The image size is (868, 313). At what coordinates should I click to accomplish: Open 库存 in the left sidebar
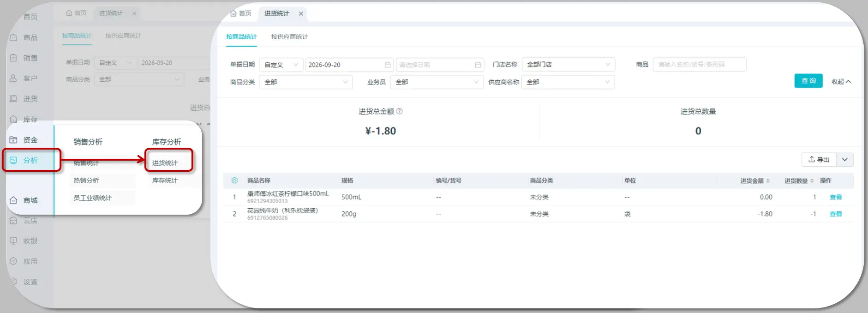coord(24,119)
